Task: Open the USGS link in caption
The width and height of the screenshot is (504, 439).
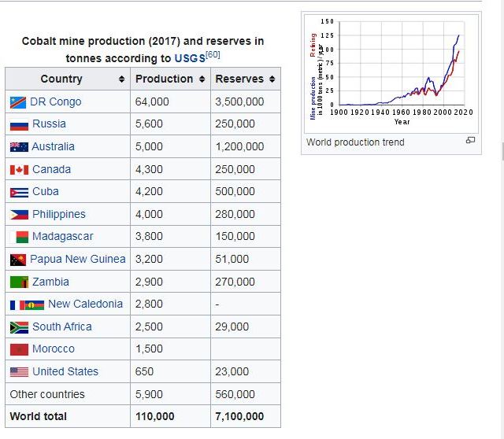Action: click(190, 58)
